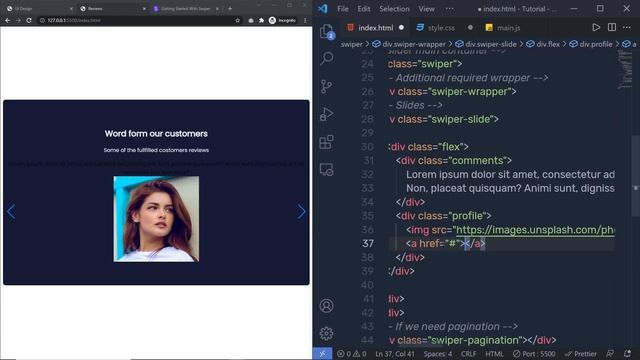640x360 pixels.
Task: Open the Run and Debug view
Action: click(x=327, y=114)
